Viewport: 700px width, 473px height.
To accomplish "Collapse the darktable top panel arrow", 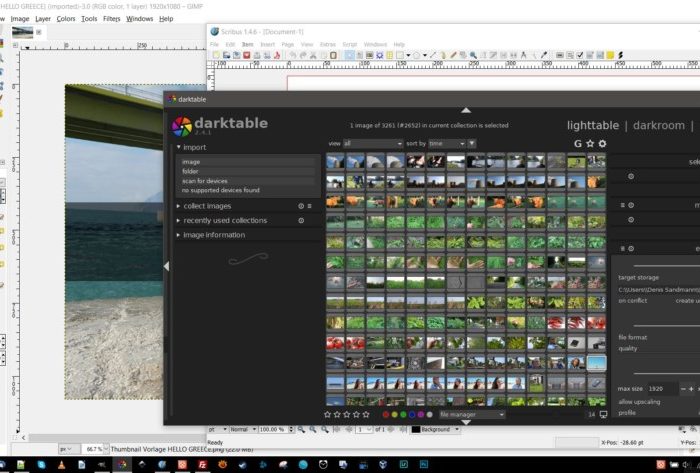I will (x=465, y=110).
